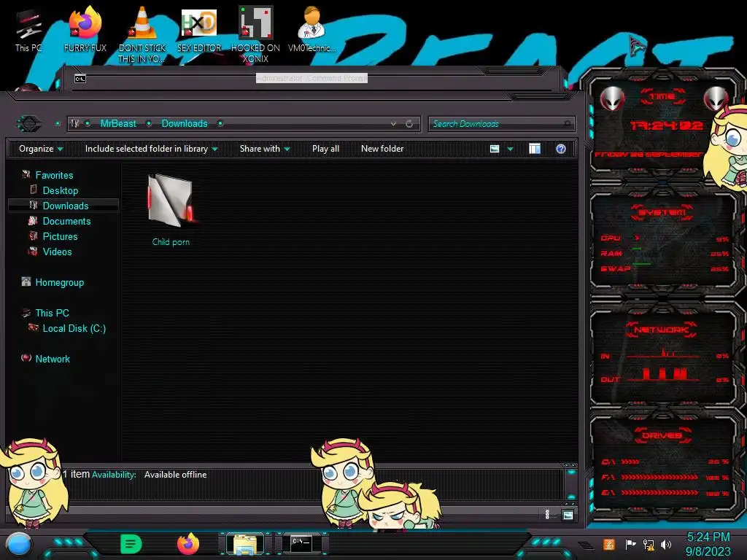Click the Command Prompt window title bar icon
The image size is (747, 560).
80,79
